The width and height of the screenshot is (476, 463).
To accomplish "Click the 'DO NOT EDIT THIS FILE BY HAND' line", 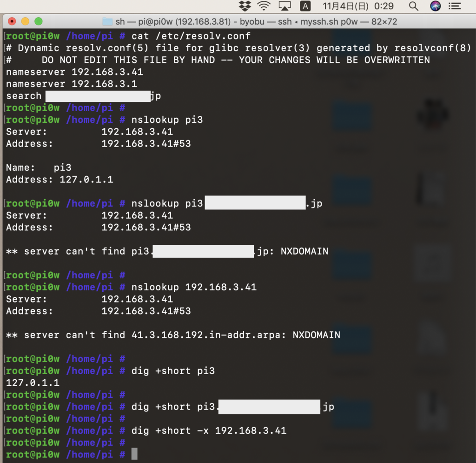I will 218,60.
